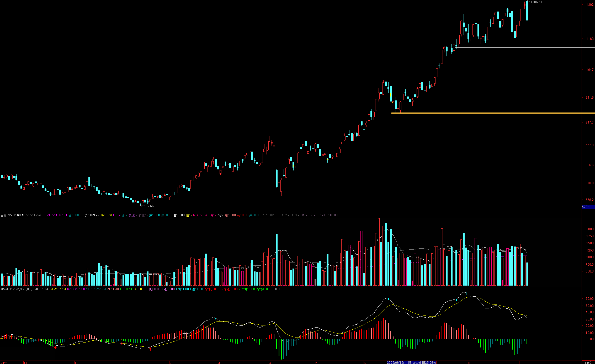Click the month 12 time axis marker
595x364 pixels.
click(76, 363)
